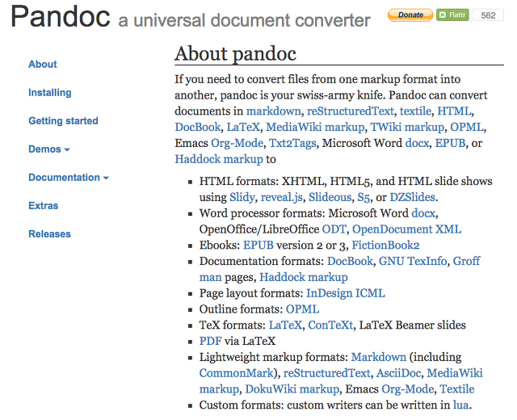
Task: Click the PDF link
Action: point(210,341)
